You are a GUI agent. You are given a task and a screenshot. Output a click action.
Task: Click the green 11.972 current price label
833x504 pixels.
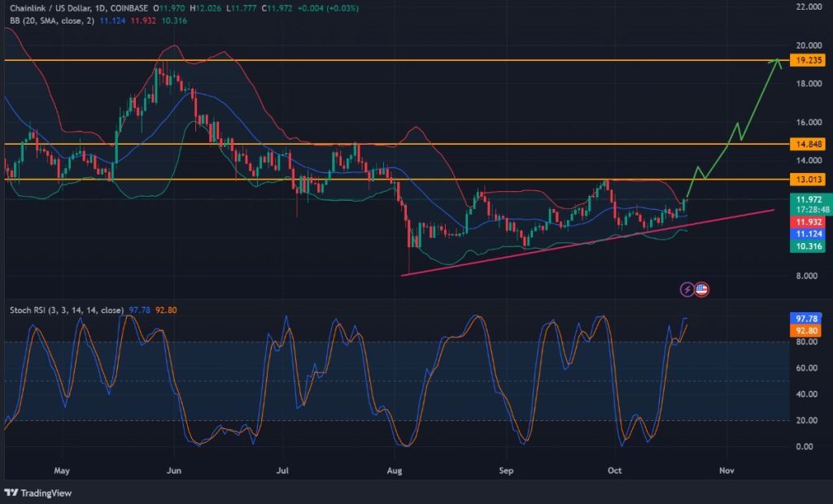click(809, 200)
